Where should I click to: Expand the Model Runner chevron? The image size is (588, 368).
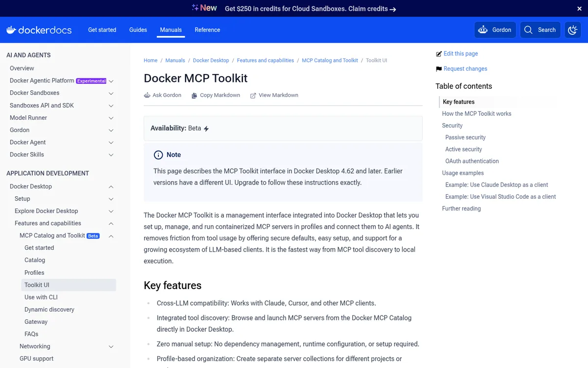pos(111,118)
